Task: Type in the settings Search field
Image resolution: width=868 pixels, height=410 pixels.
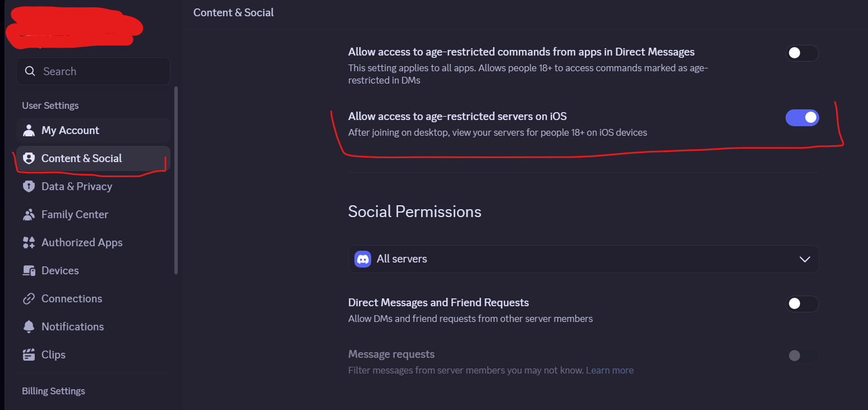Action: [x=101, y=71]
